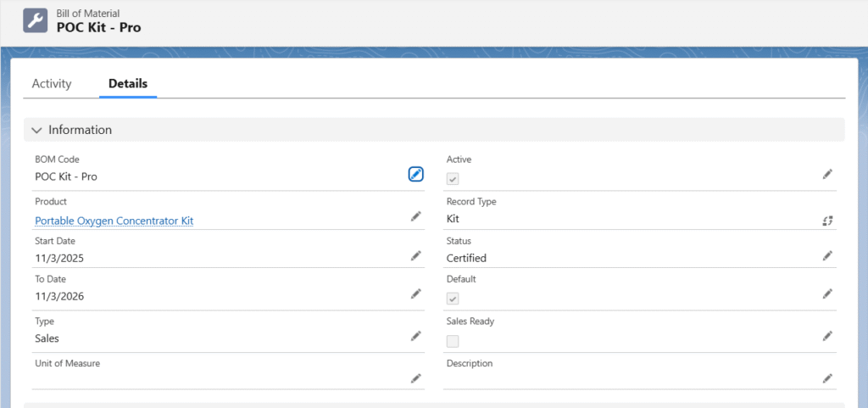The image size is (868, 408).
Task: Enable the Sales Ready checkbox
Action: tap(453, 341)
